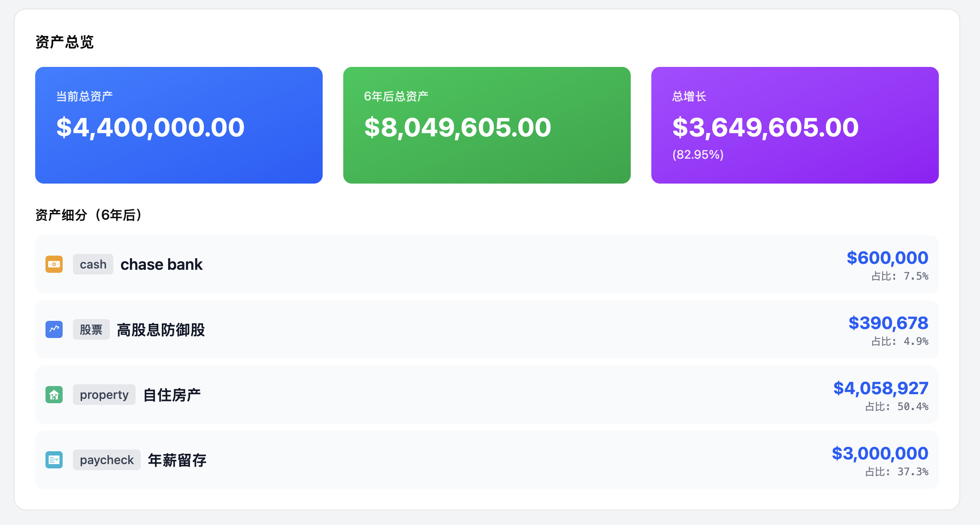Click the $3,000,000 paycheck value
Screen dimensions: 980x525
[x=880, y=453]
